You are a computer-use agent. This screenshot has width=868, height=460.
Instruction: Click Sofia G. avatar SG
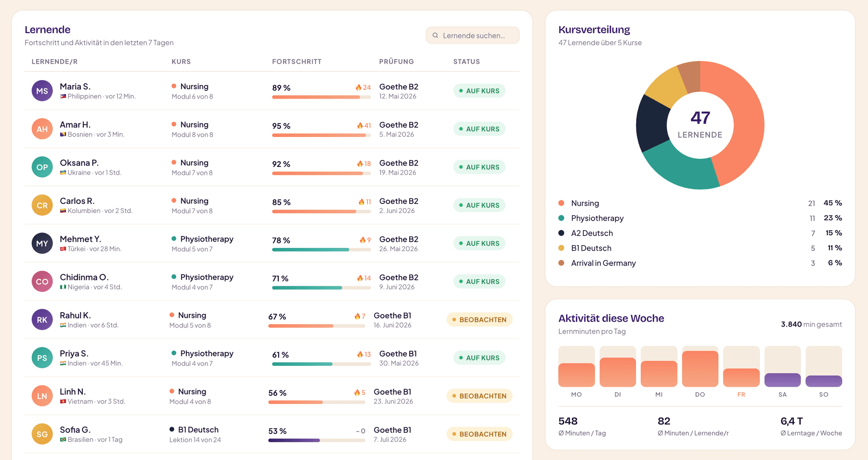click(x=42, y=434)
